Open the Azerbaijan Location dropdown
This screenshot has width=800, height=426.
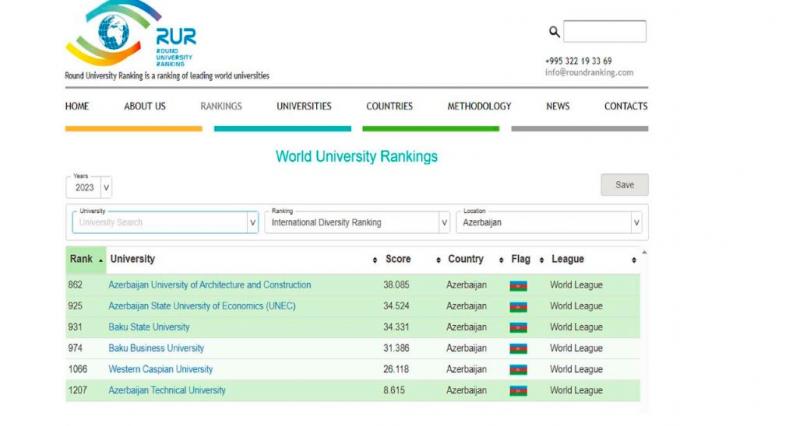(x=549, y=222)
